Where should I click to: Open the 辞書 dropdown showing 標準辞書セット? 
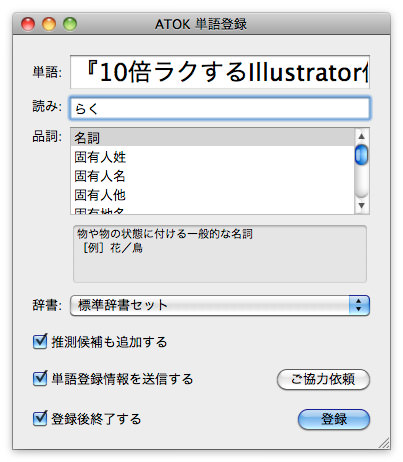220,305
